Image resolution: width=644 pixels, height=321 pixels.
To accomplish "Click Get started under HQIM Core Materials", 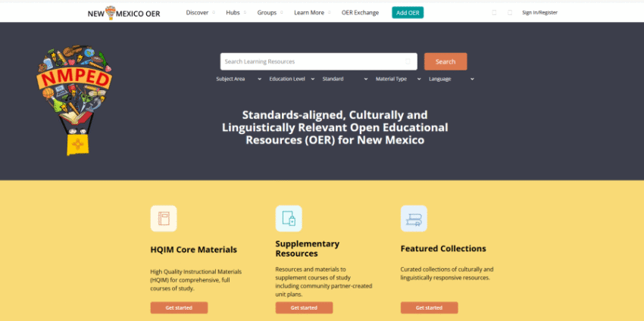I will pos(179,307).
